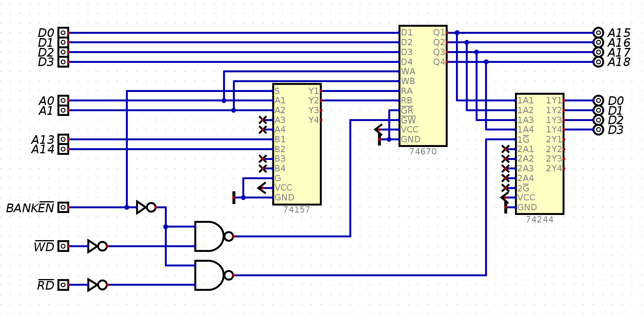Click the VCC power symbol of 74157
The height and width of the screenshot is (314, 644).
pos(262,188)
